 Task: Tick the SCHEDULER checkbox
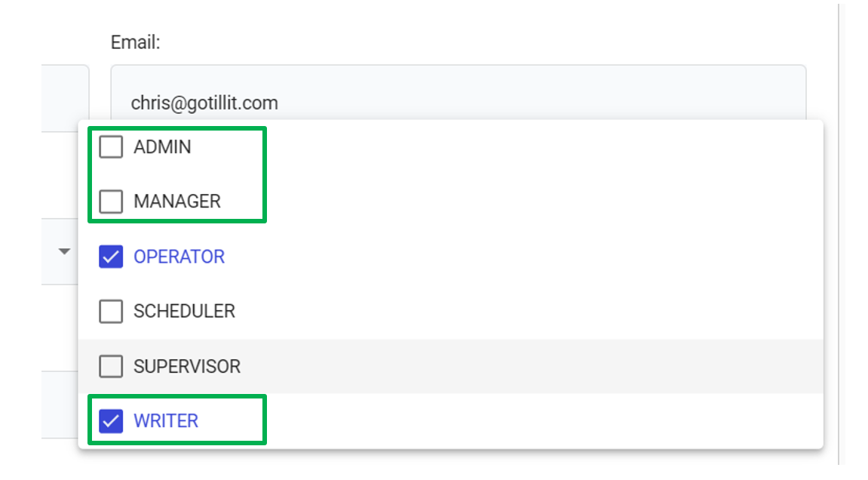tap(111, 312)
